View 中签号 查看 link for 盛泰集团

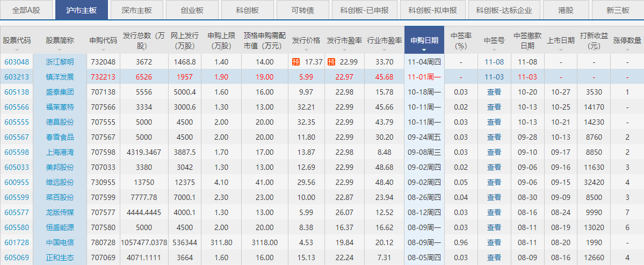(x=494, y=92)
